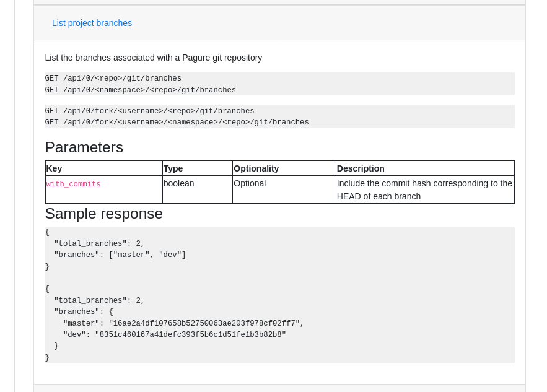The width and height of the screenshot is (547, 392).
Task: Select '"branches": ["master", "dev"]' line
Action: pos(120,255)
